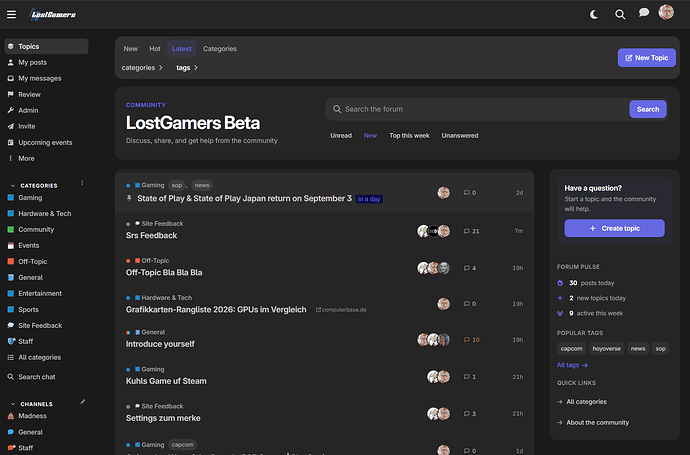Viewport: 690px width, 455px height.
Task: Open Upcoming events calendar icon
Action: pos(11,142)
